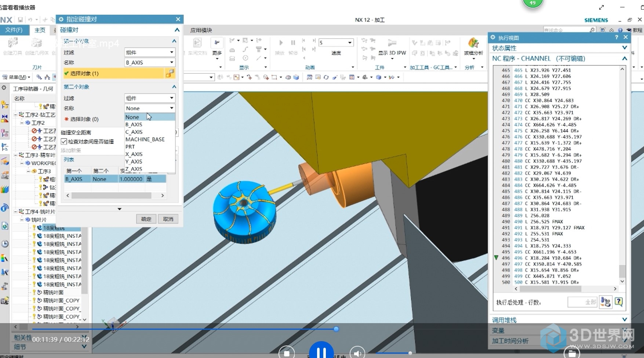Click the player volume speaker icon
The height and width of the screenshot is (358, 644).
[357, 353]
